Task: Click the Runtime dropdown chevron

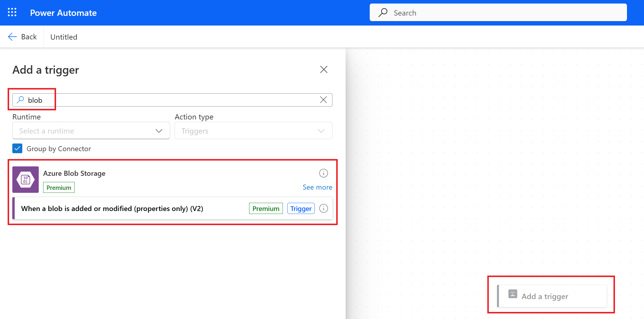Action: coord(159,131)
